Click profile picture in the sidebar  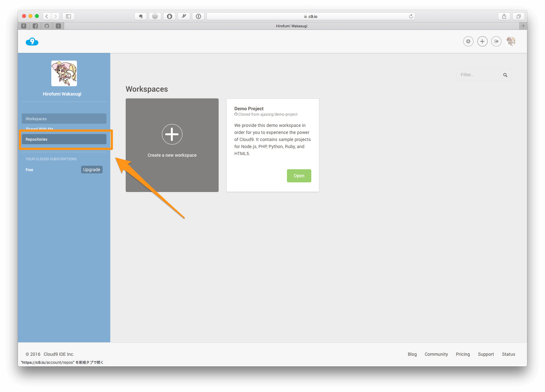(64, 73)
